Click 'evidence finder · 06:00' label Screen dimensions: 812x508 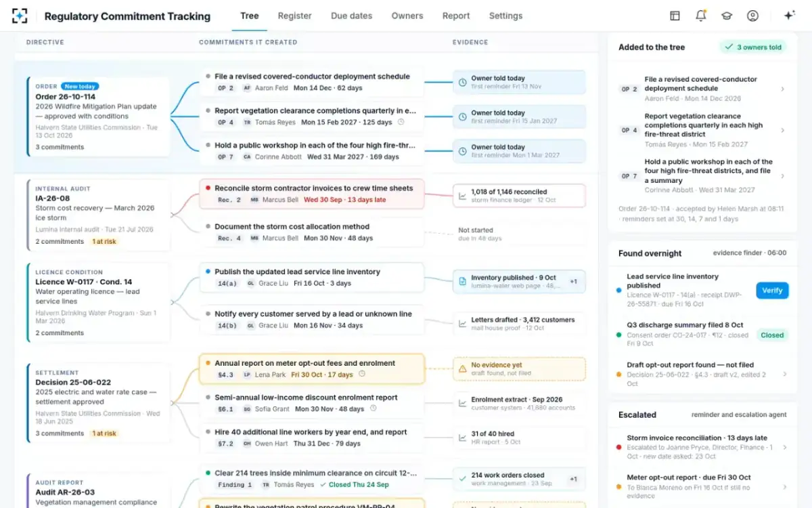750,253
